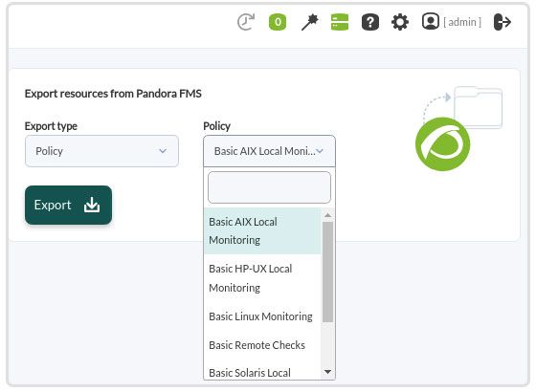Screen dimensions: 536x392
Task: Click the policy search input field
Action: (269, 187)
